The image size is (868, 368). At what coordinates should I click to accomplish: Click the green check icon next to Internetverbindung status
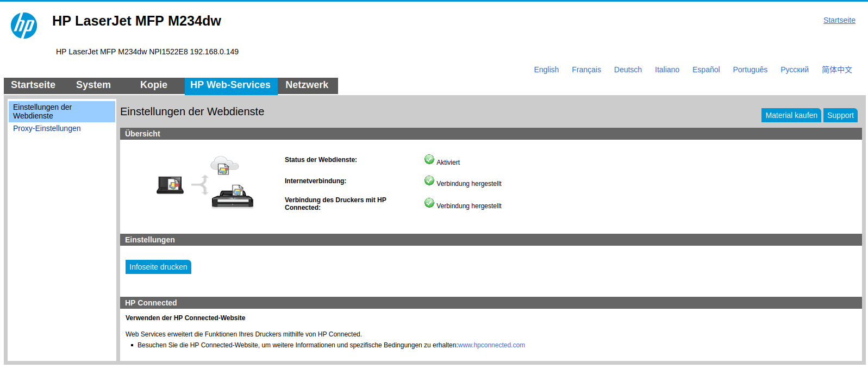pos(429,180)
